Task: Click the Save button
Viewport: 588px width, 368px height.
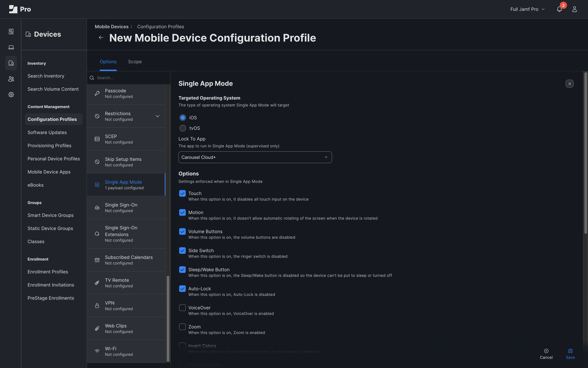Action: click(570, 354)
